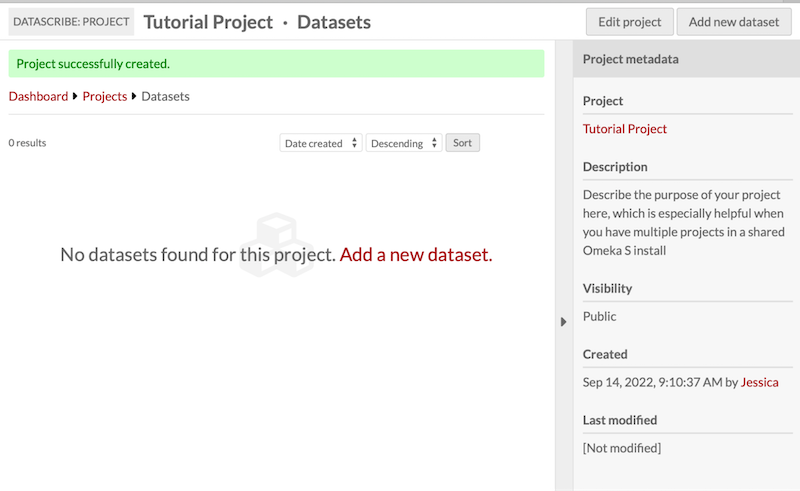Click the Sort button
Viewport: 800px width, 491px height.
tap(462, 143)
